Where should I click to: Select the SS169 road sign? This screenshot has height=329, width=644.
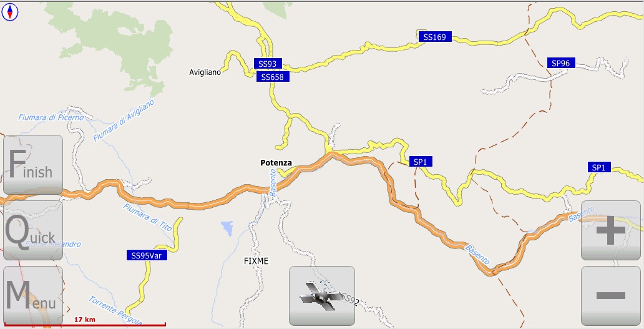click(x=434, y=37)
